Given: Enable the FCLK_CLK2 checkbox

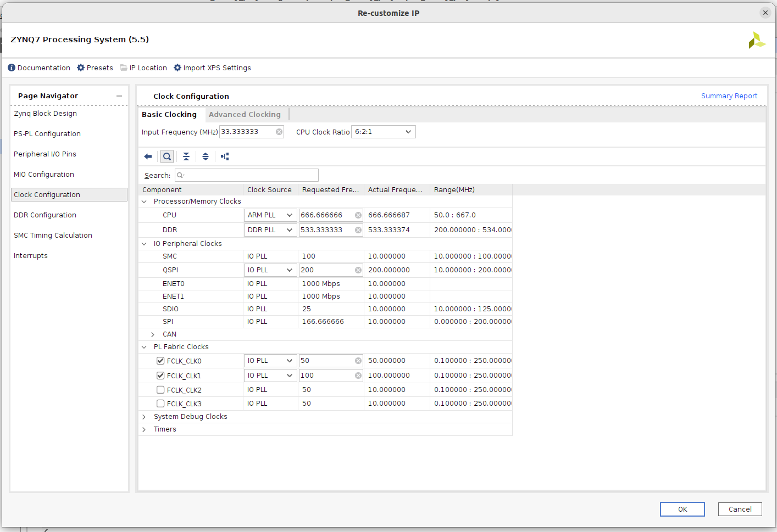Looking at the screenshot, I should [x=160, y=390].
